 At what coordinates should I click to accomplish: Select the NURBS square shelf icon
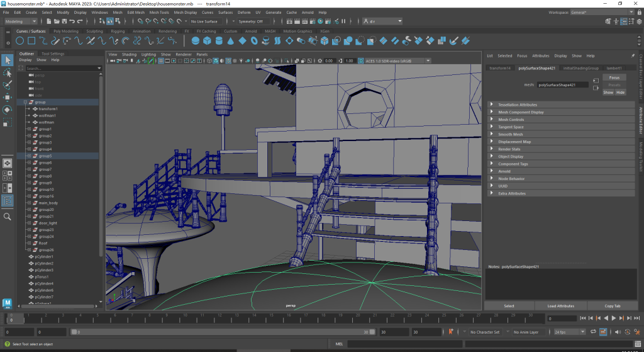point(31,41)
